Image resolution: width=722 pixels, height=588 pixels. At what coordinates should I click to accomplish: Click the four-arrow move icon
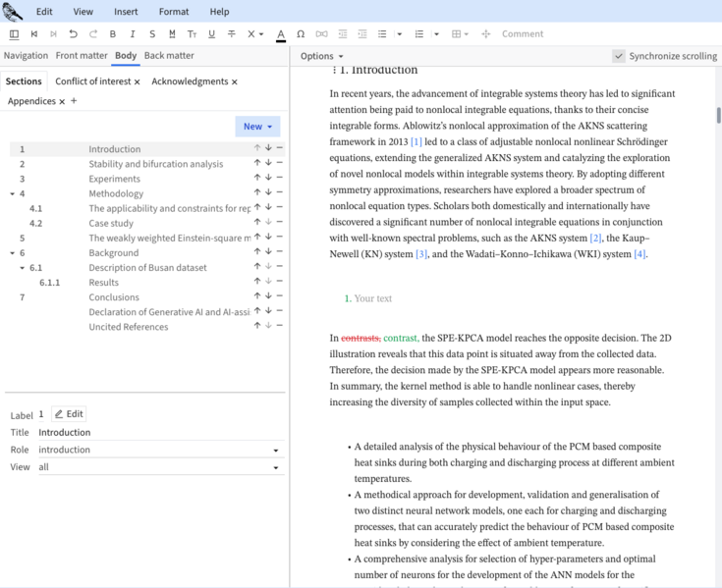point(486,34)
